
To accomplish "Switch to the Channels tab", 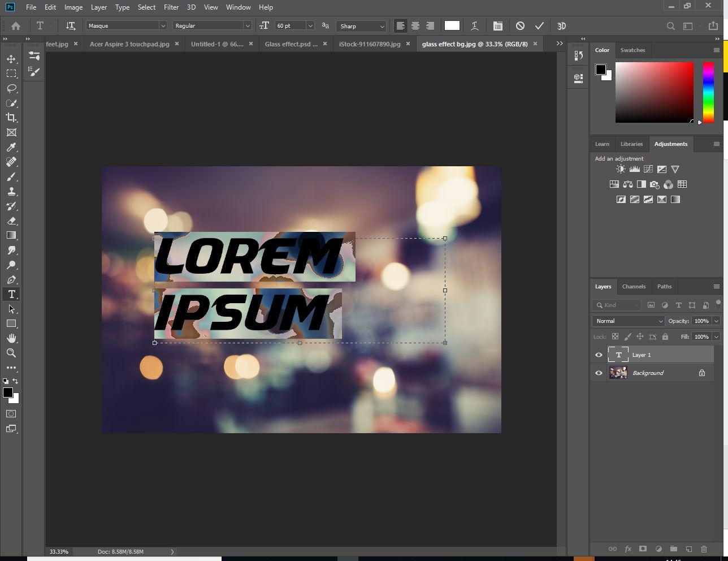I will [634, 287].
